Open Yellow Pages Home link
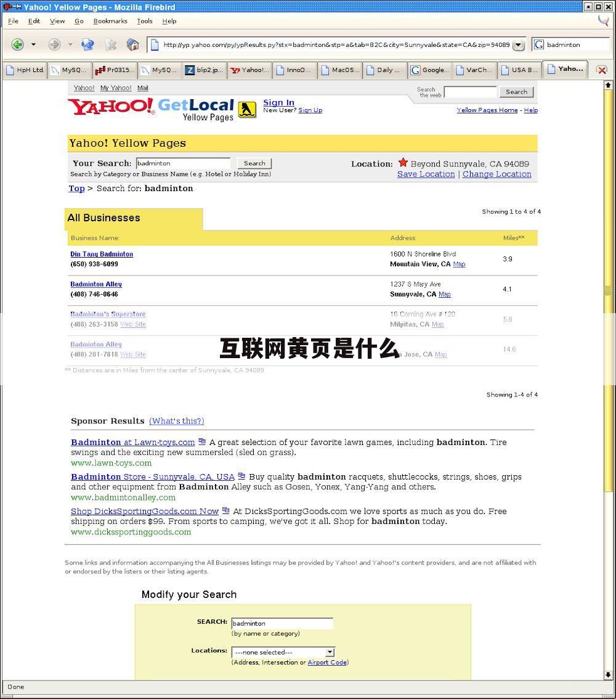The width and height of the screenshot is (616, 699). [487, 110]
